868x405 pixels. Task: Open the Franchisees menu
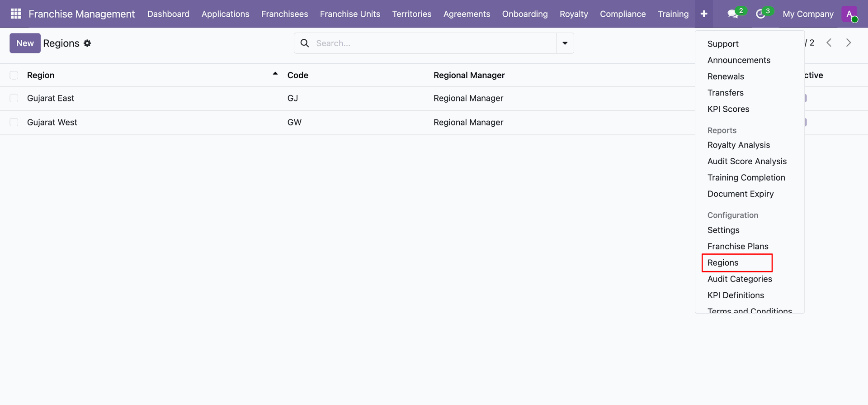pos(284,14)
